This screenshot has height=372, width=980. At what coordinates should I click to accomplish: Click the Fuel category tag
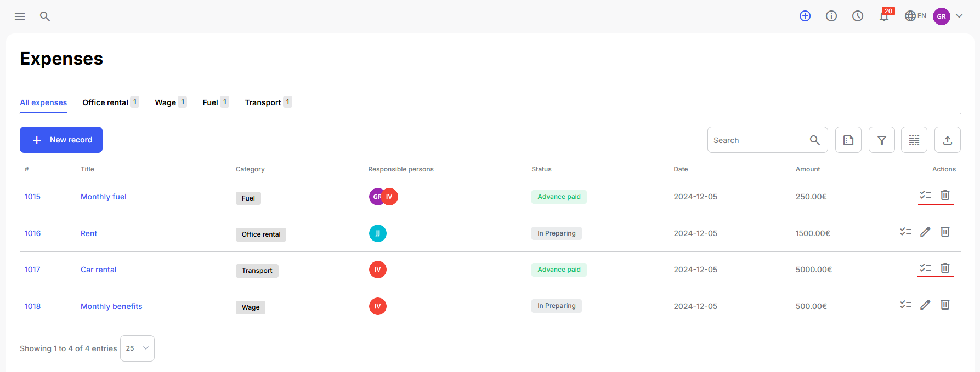coord(248,198)
